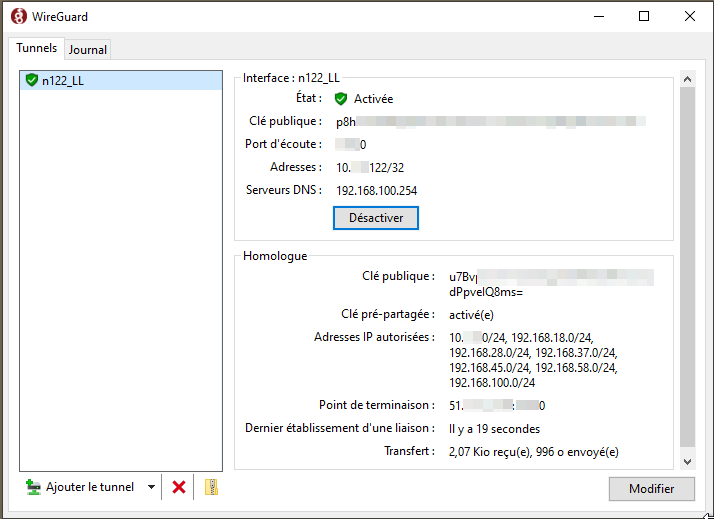Delete the selected tunnel with the red X
Image resolution: width=714 pixels, height=519 pixels.
(x=179, y=487)
